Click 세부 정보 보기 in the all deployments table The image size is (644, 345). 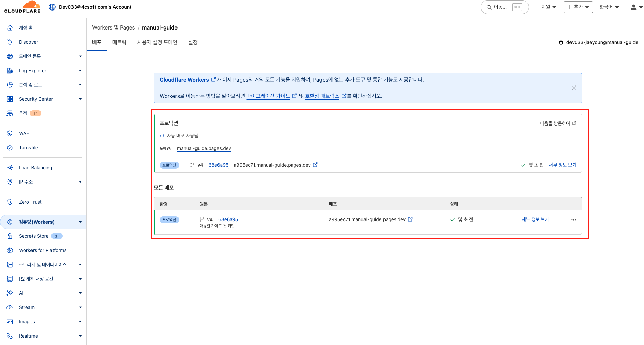(x=535, y=219)
